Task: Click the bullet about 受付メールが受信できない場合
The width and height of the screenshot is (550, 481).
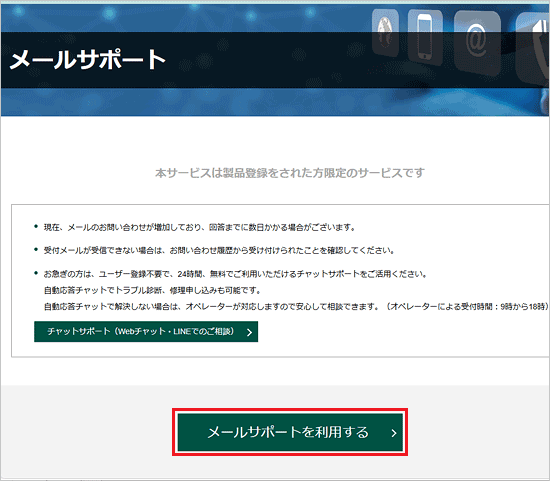Action: pyautogui.click(x=219, y=250)
